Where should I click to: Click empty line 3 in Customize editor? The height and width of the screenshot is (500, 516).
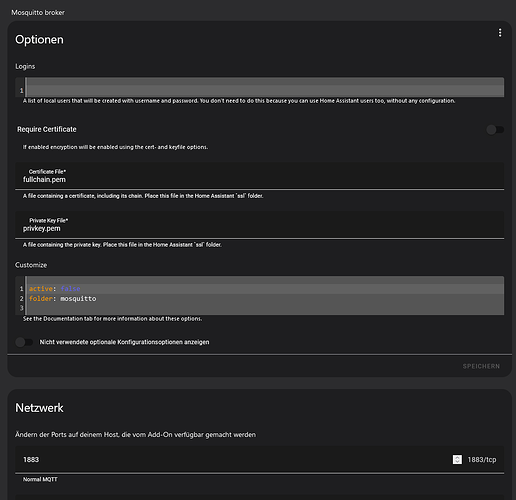(x=265, y=308)
